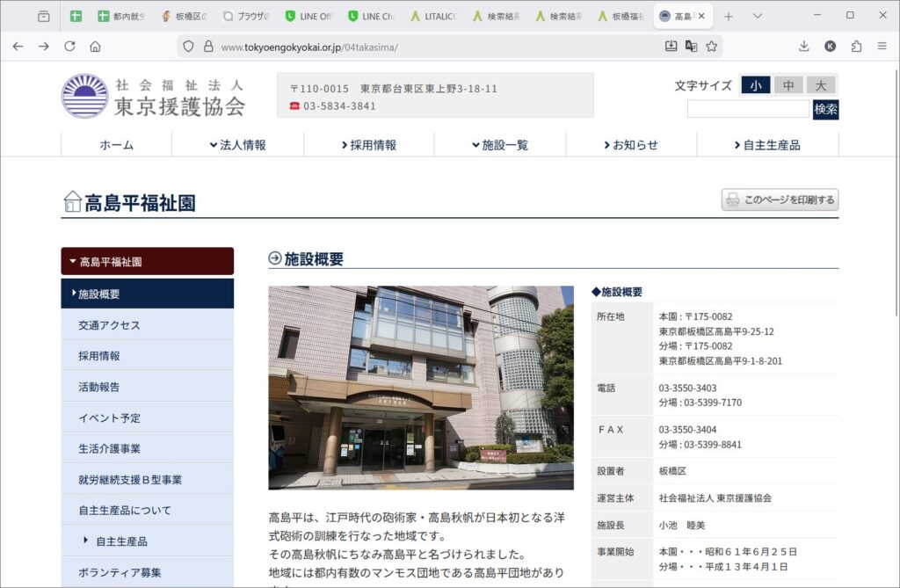900x588 pixels.
Task: Click the translate page icon in the address bar
Action: (x=692, y=47)
